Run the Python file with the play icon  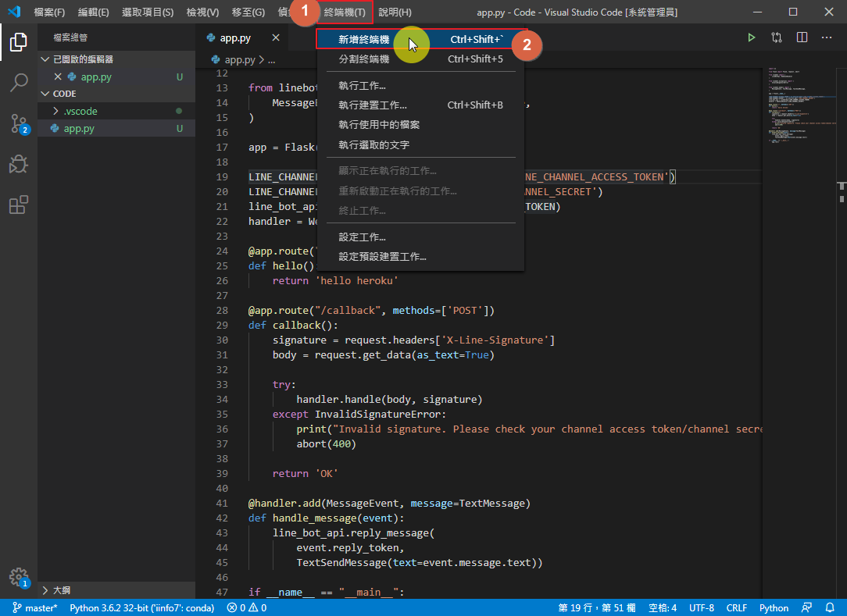[x=751, y=37]
